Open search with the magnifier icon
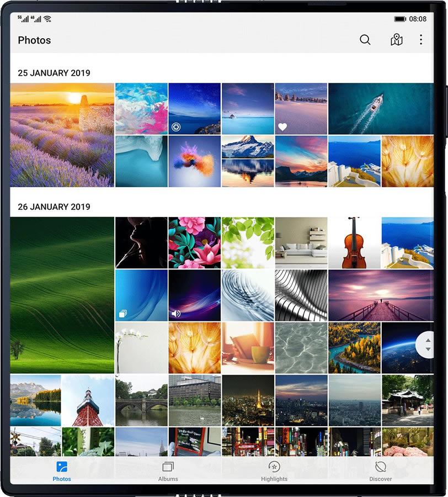The image size is (448, 497). pos(365,40)
